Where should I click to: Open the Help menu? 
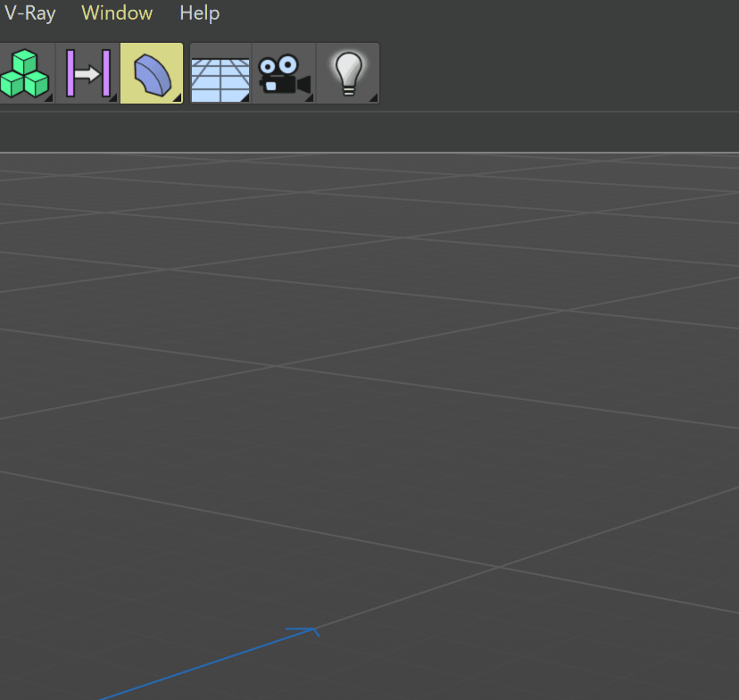click(x=199, y=13)
